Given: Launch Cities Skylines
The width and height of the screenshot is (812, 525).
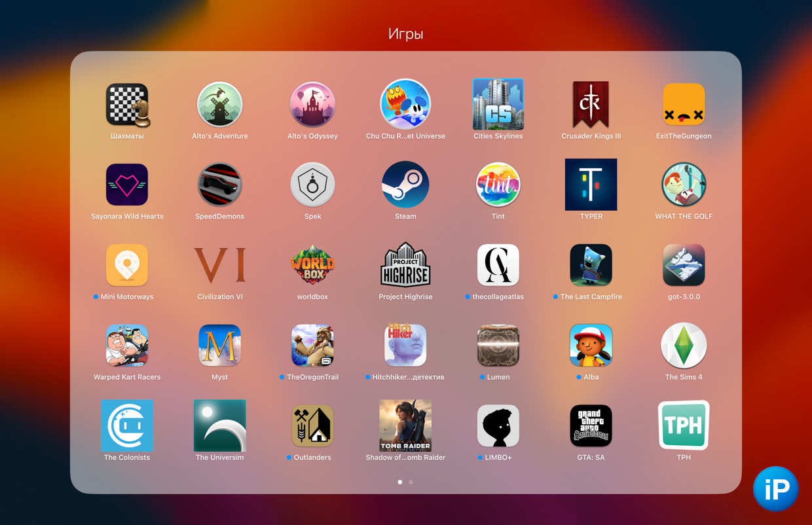Looking at the screenshot, I should [498, 105].
